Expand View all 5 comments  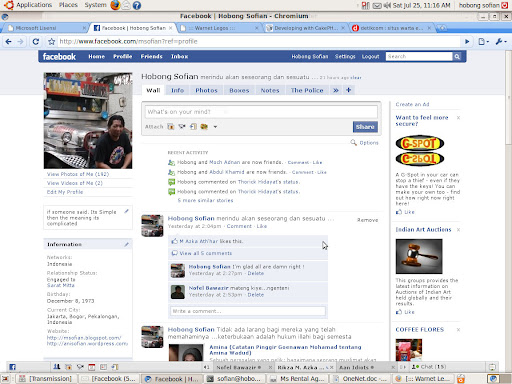click(x=206, y=253)
